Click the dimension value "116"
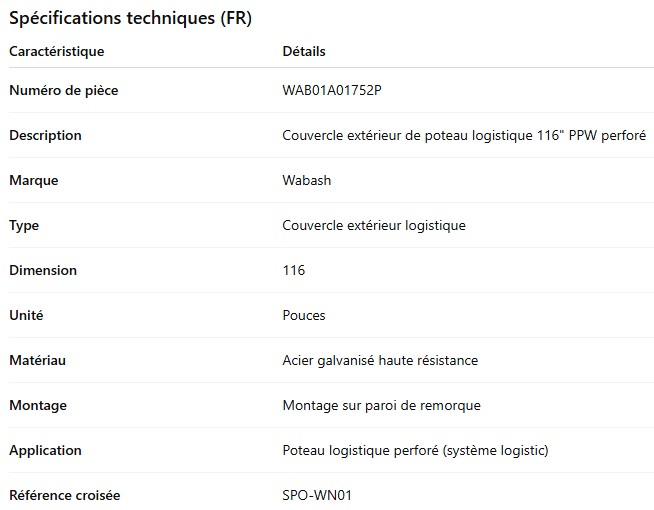 (x=294, y=271)
